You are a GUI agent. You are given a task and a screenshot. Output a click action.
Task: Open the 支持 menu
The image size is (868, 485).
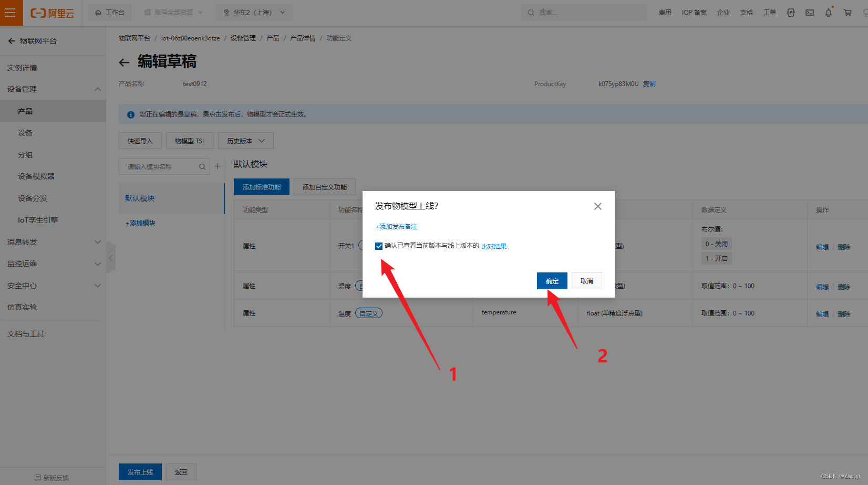click(x=747, y=13)
